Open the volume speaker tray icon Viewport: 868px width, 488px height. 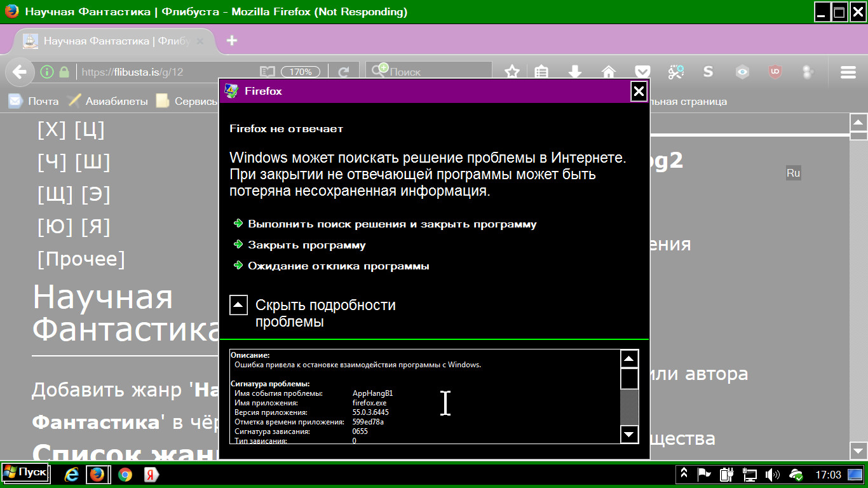773,474
